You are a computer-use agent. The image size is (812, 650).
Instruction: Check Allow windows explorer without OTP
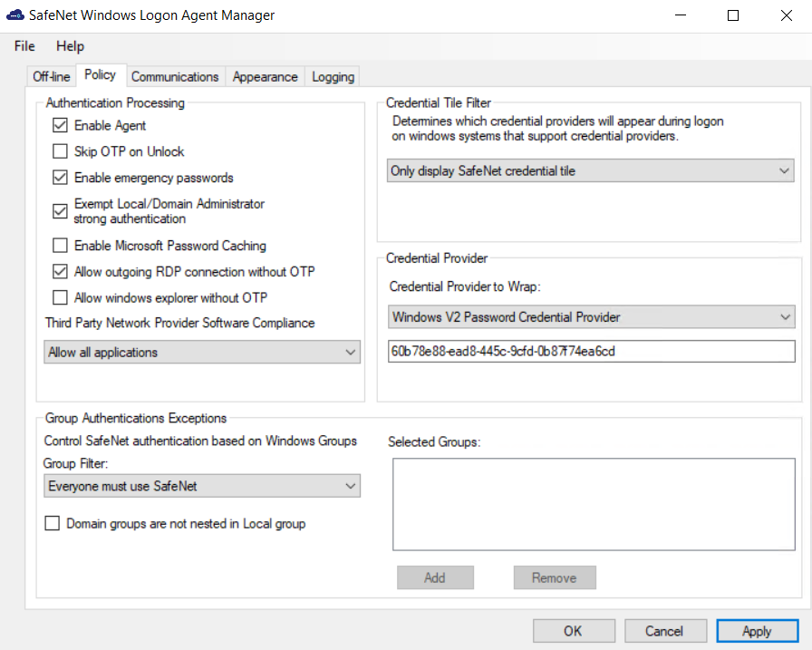click(60, 298)
